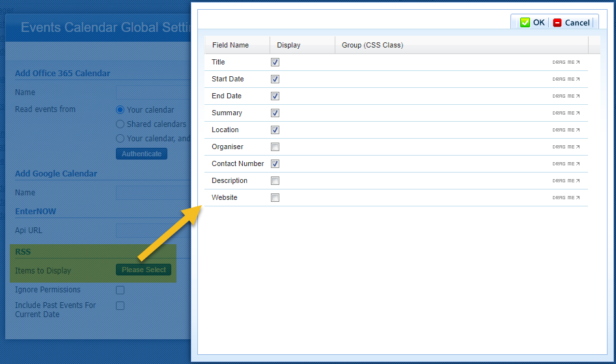Image resolution: width=616 pixels, height=364 pixels.
Task: Click the Authenticate button in settings
Action: click(x=141, y=154)
